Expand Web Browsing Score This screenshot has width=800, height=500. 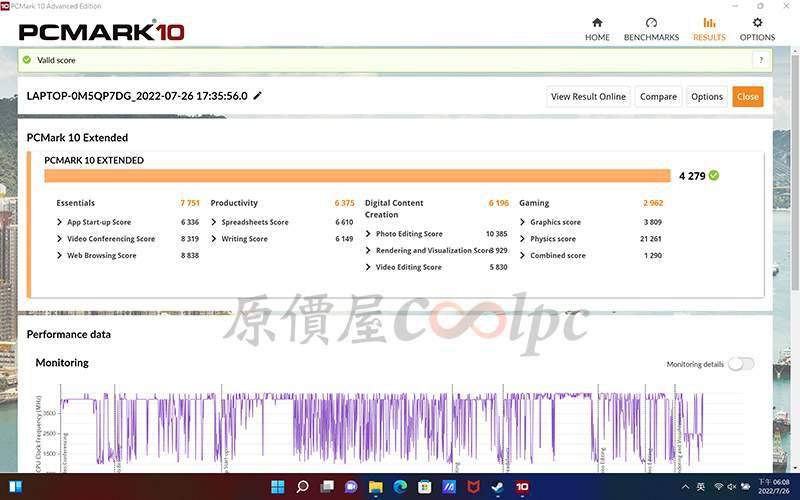[x=60, y=255]
